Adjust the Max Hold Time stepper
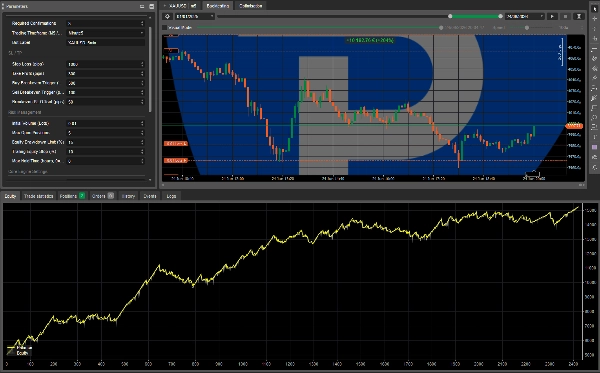 coord(142,161)
